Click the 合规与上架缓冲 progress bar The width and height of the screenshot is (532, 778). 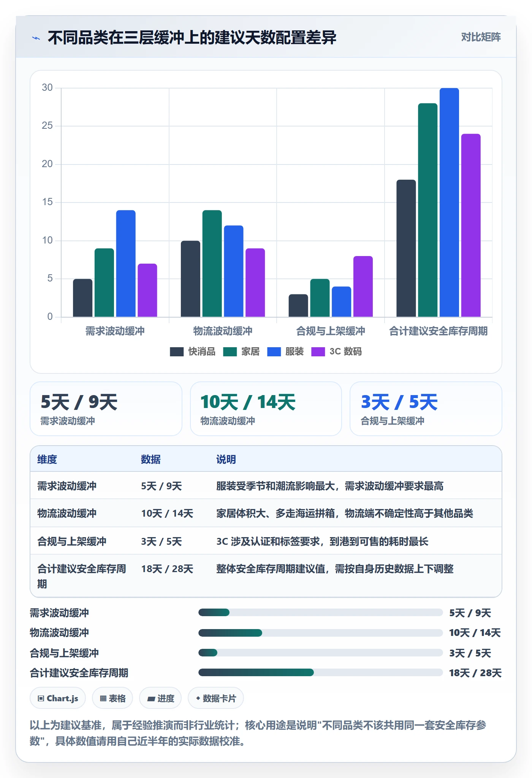(320, 653)
